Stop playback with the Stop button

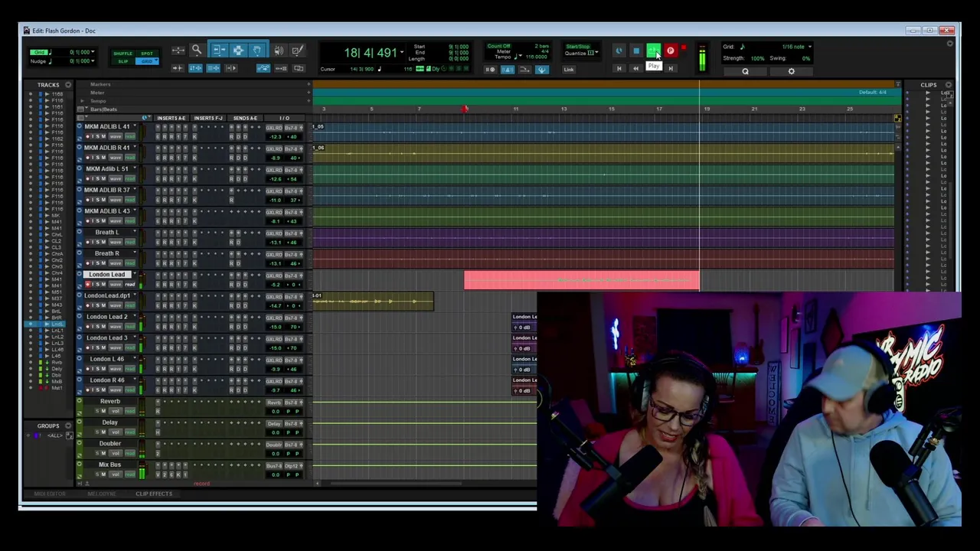(x=636, y=51)
